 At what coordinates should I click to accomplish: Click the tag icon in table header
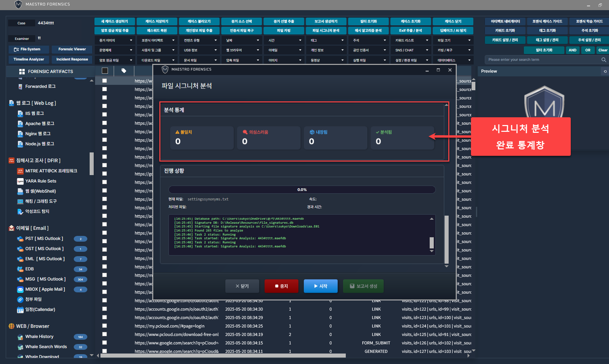coord(124,71)
